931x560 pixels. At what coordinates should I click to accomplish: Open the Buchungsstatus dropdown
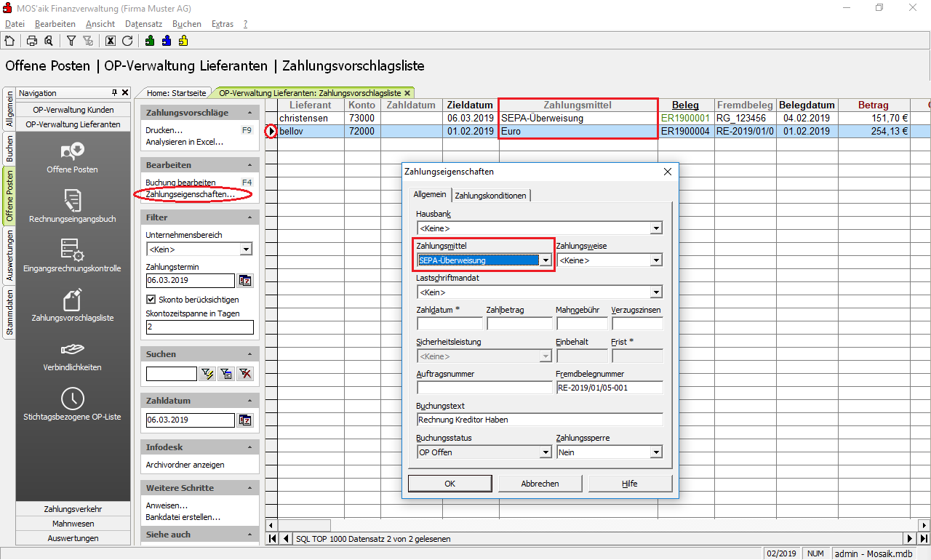click(545, 452)
